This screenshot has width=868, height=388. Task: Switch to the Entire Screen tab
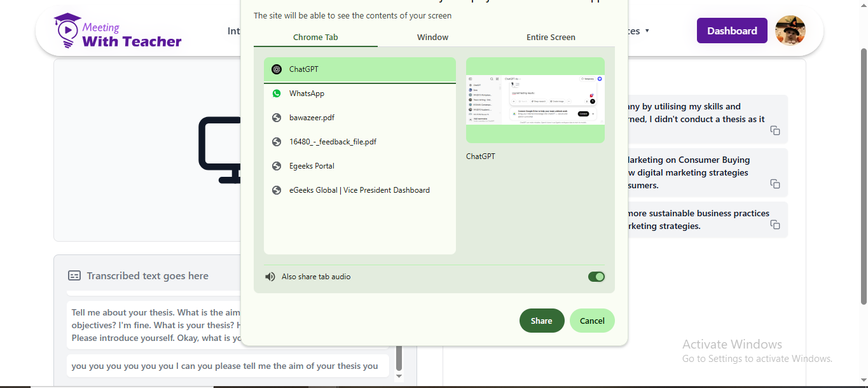coord(551,37)
